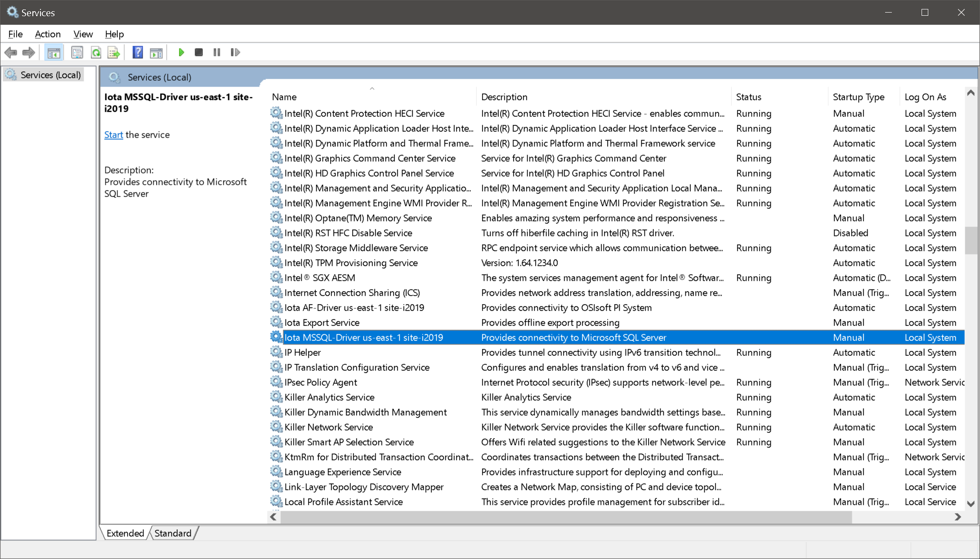Sort by the Name column header

tap(373, 97)
